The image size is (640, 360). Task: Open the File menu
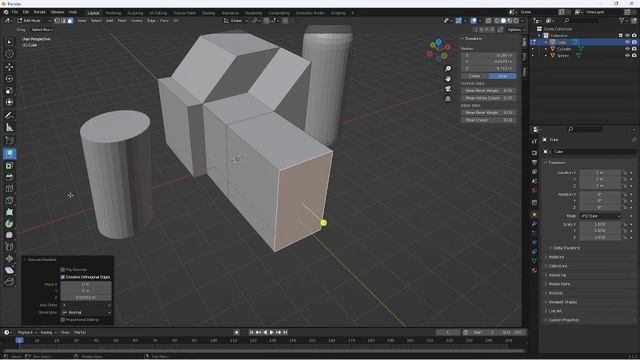pos(15,12)
